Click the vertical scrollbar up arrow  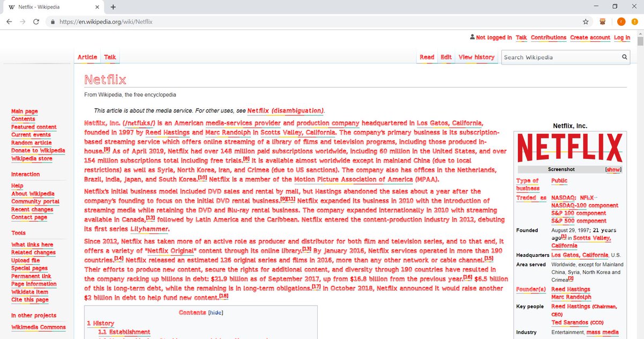click(x=640, y=34)
